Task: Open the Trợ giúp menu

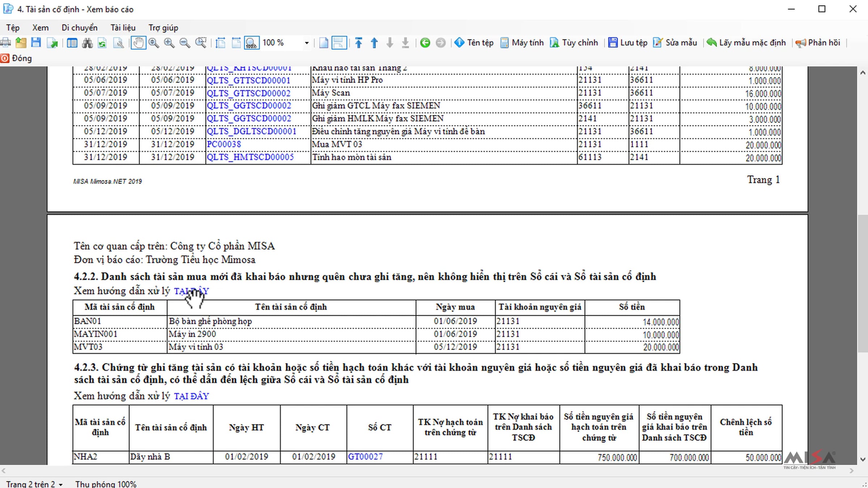Action: tap(163, 28)
